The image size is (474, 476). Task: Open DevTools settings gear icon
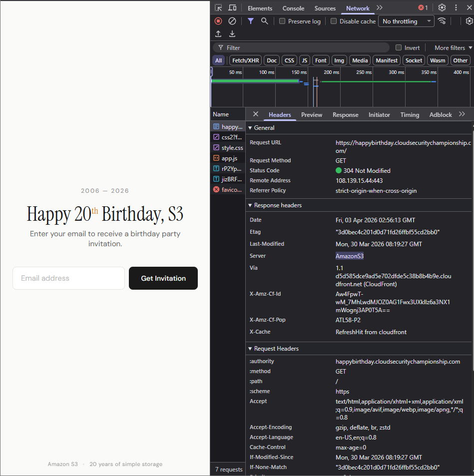pyautogui.click(x=442, y=7)
